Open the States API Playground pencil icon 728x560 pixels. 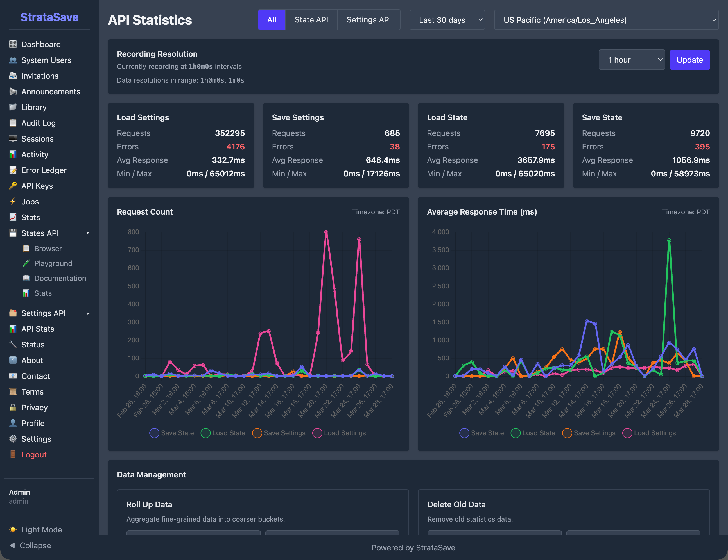coord(26,263)
